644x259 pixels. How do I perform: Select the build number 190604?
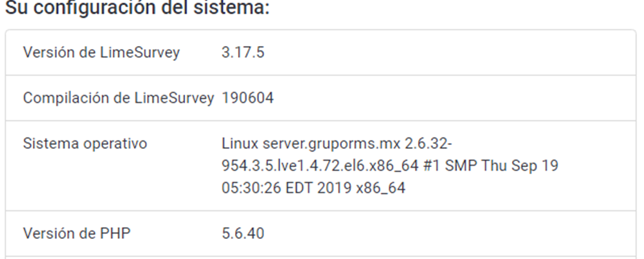pyautogui.click(x=247, y=98)
